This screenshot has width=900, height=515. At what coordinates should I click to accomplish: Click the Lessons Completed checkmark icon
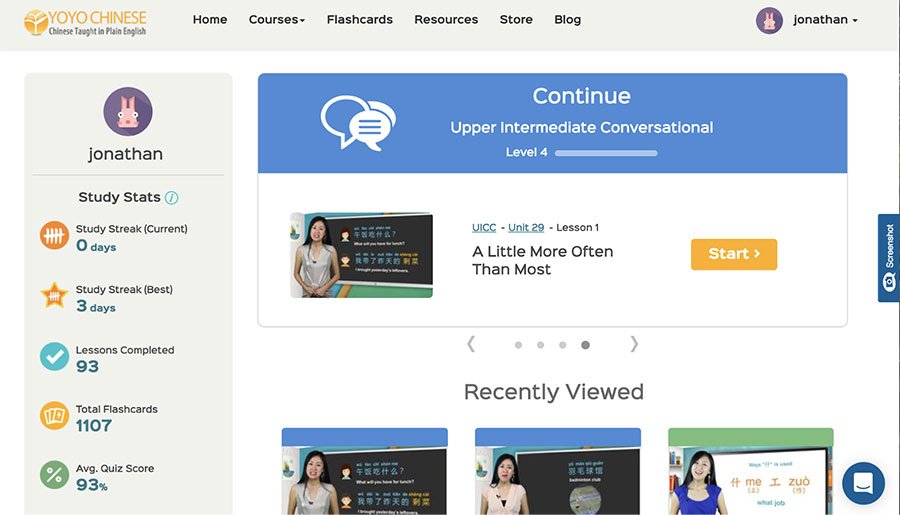55,356
